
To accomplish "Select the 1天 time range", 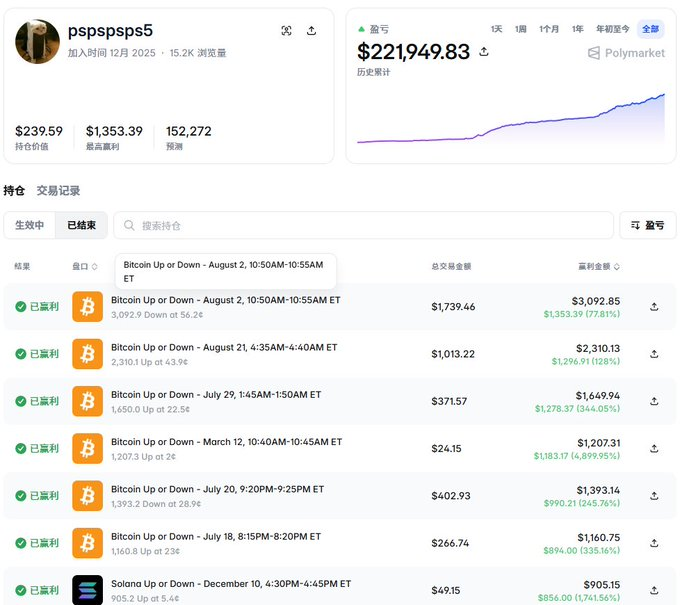I will click(x=497, y=29).
